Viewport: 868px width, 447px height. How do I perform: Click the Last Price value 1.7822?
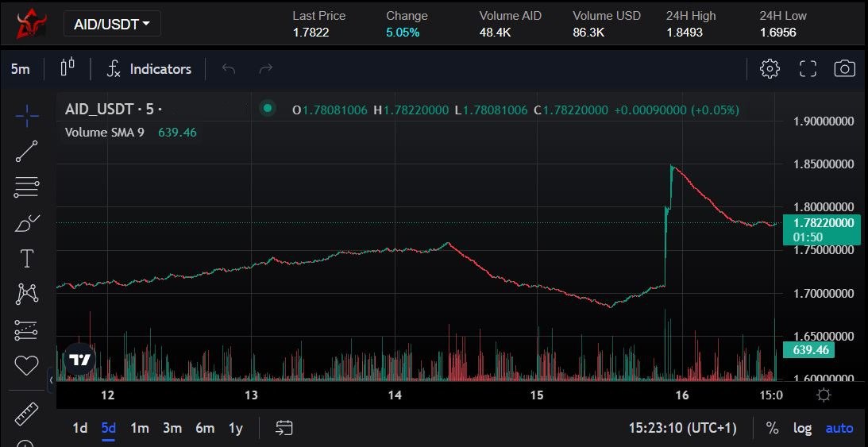[311, 32]
